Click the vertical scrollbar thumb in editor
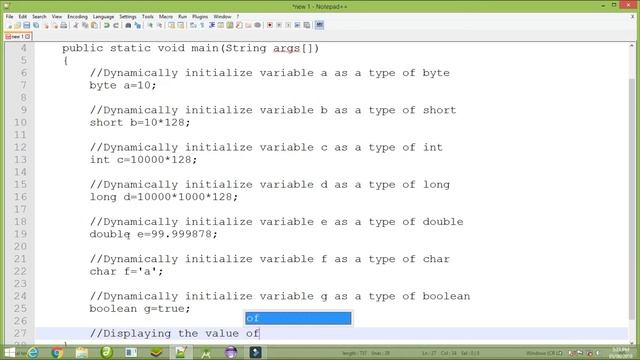This screenshot has width=640, height=360. (x=632, y=198)
